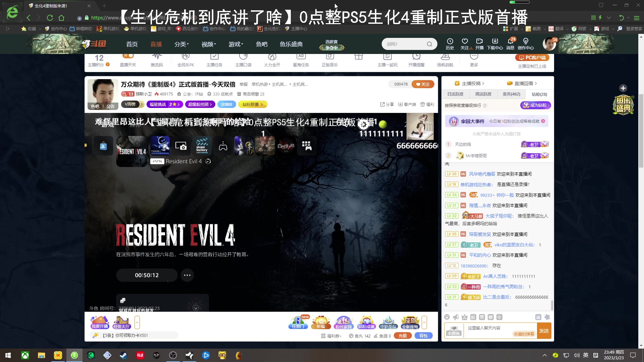
Task: Expand the 超级粉丝团 section
Action: (200, 104)
